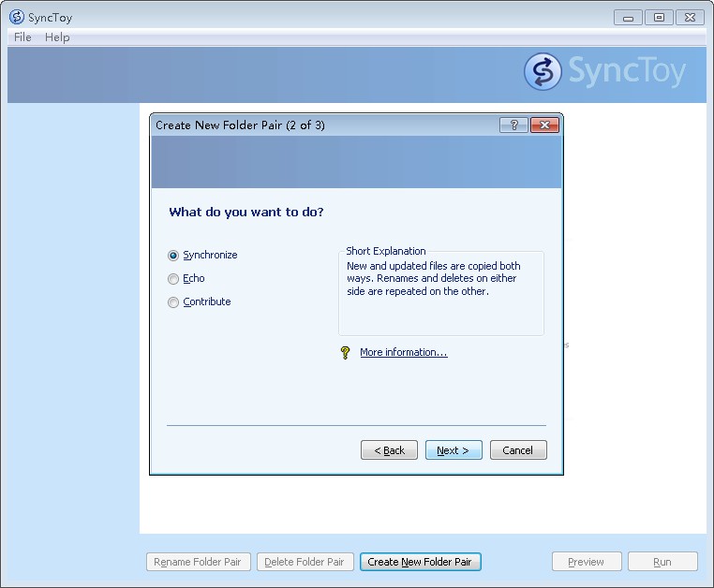Open the More information link
The width and height of the screenshot is (714, 588).
[x=404, y=352]
